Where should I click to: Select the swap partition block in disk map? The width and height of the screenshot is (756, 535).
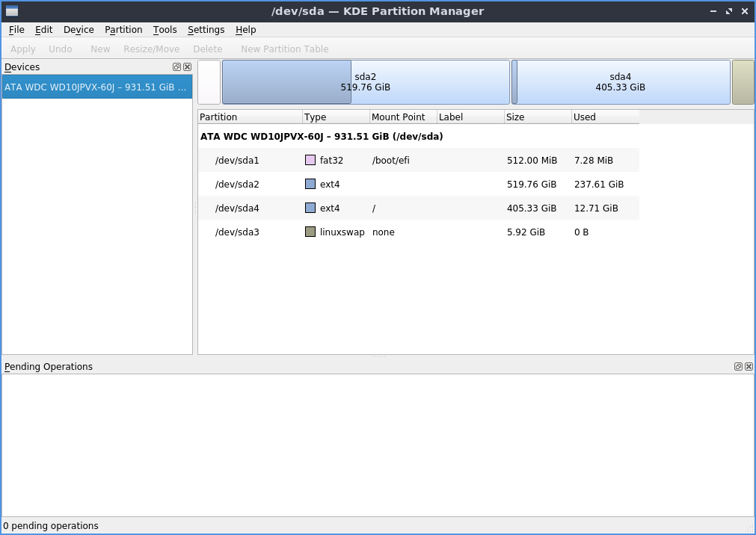click(x=743, y=82)
